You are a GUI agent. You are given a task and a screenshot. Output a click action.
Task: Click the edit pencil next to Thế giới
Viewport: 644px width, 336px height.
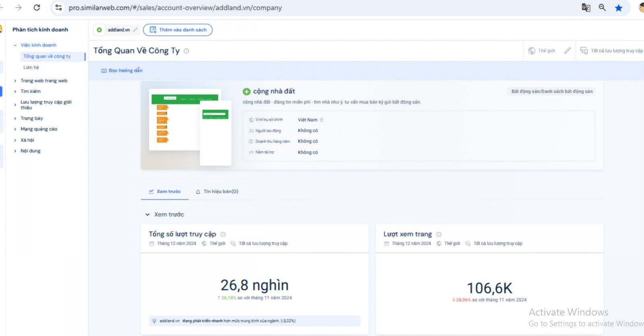[568, 51]
